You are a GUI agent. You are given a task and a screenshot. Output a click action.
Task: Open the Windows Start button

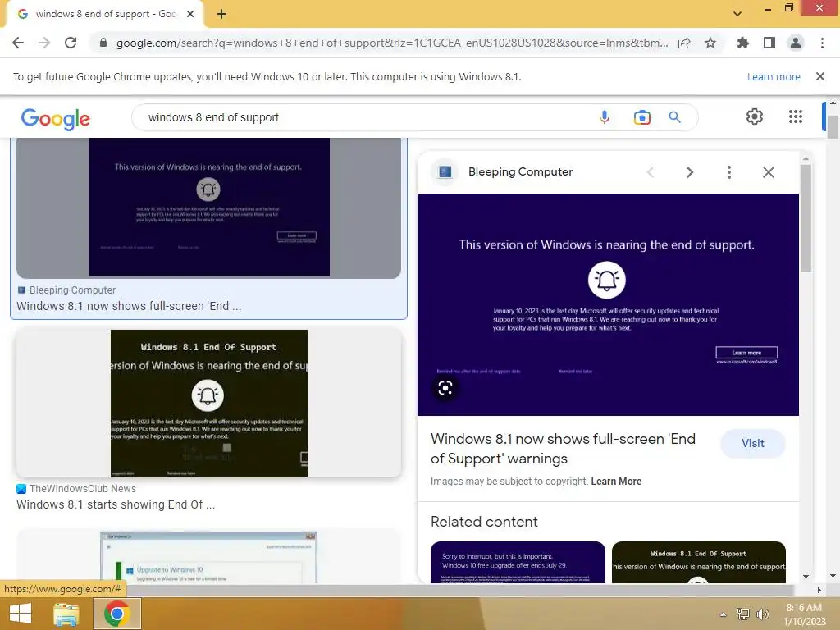click(x=21, y=614)
